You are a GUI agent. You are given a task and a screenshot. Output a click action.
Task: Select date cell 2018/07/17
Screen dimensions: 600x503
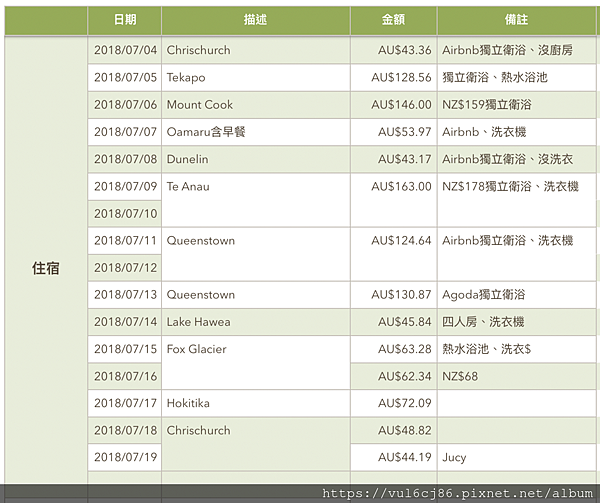pyautogui.click(x=124, y=403)
